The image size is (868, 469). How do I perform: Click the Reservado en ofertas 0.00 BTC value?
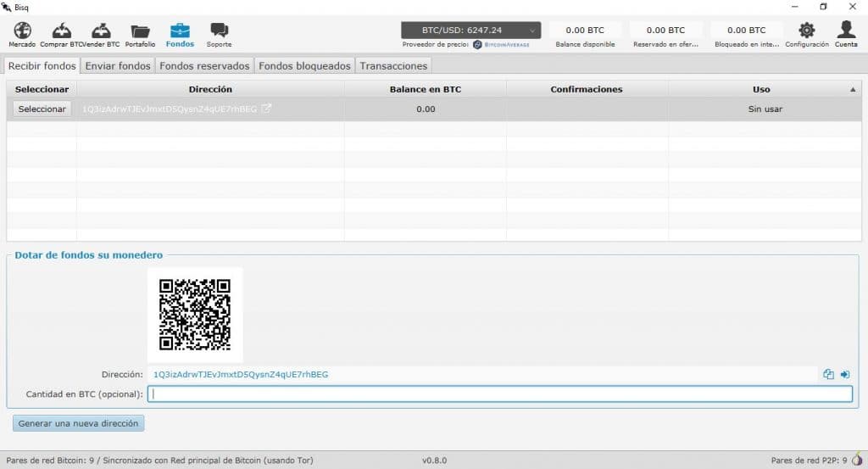pyautogui.click(x=666, y=30)
